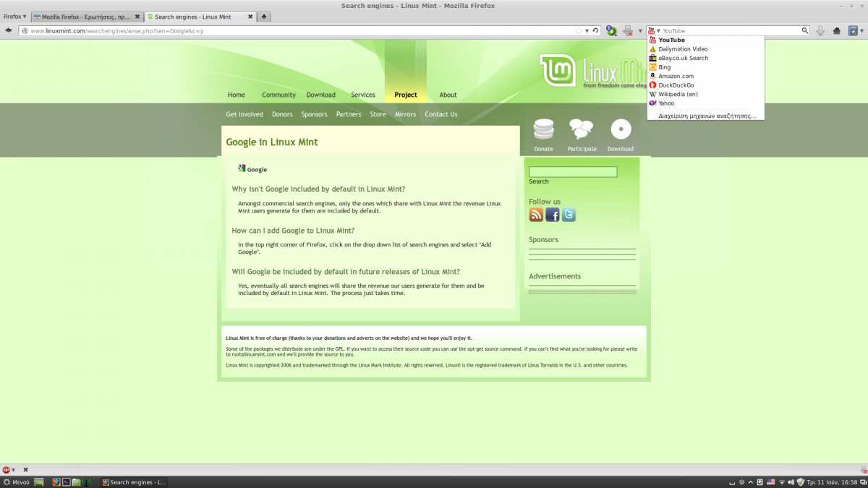This screenshot has width=868, height=488.
Task: Reload the page with refresh arrow
Action: (595, 30)
